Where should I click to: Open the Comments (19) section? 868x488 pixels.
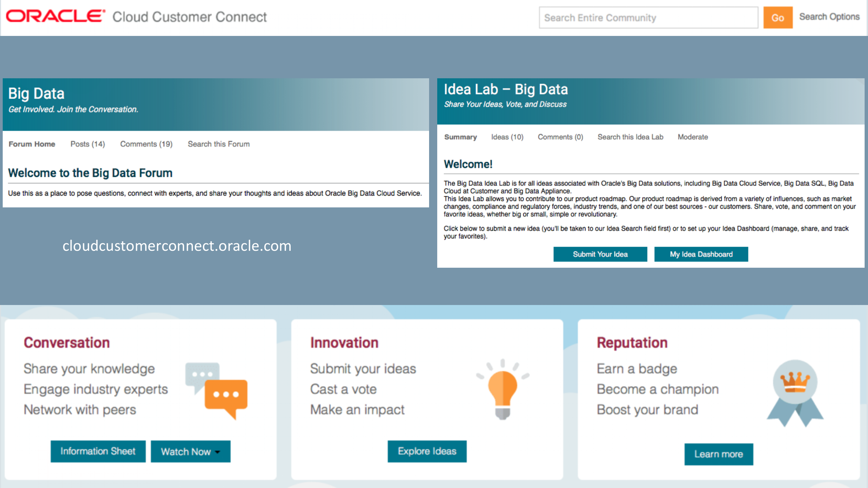pyautogui.click(x=146, y=144)
